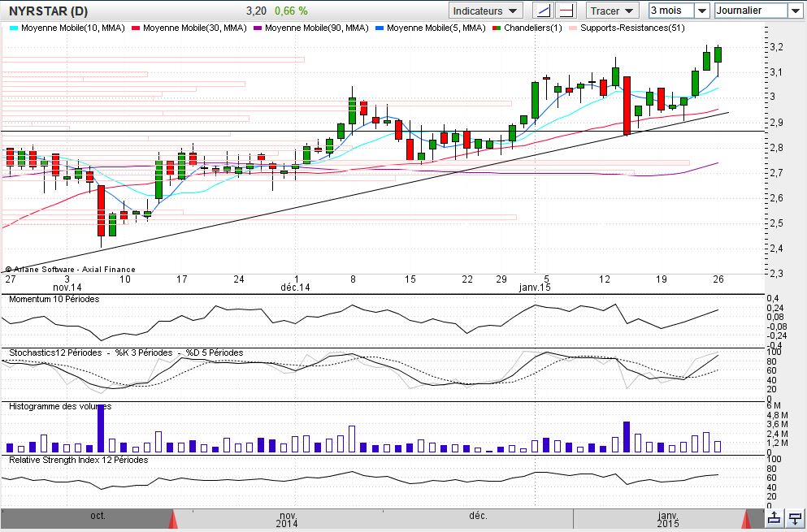Viewport: 807px width, 532px height.
Task: Click the move-panel-up icon at bottom right
Action: 774,517
